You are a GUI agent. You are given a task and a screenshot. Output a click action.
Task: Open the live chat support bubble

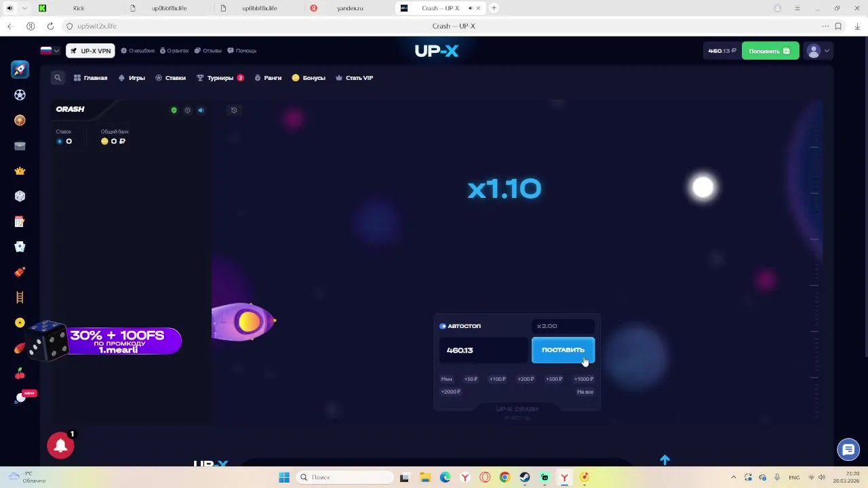pyautogui.click(x=848, y=449)
